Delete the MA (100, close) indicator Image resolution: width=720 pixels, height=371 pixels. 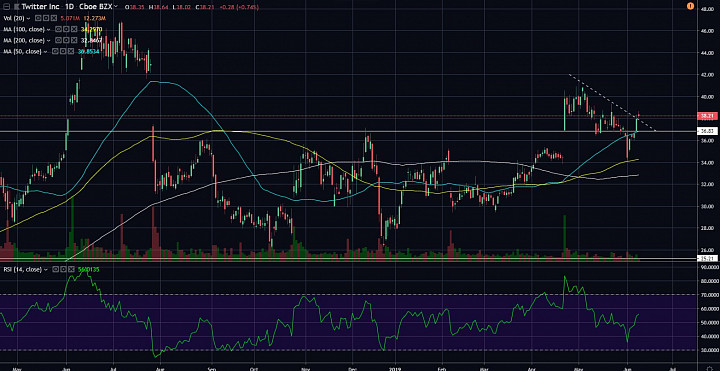pos(74,29)
